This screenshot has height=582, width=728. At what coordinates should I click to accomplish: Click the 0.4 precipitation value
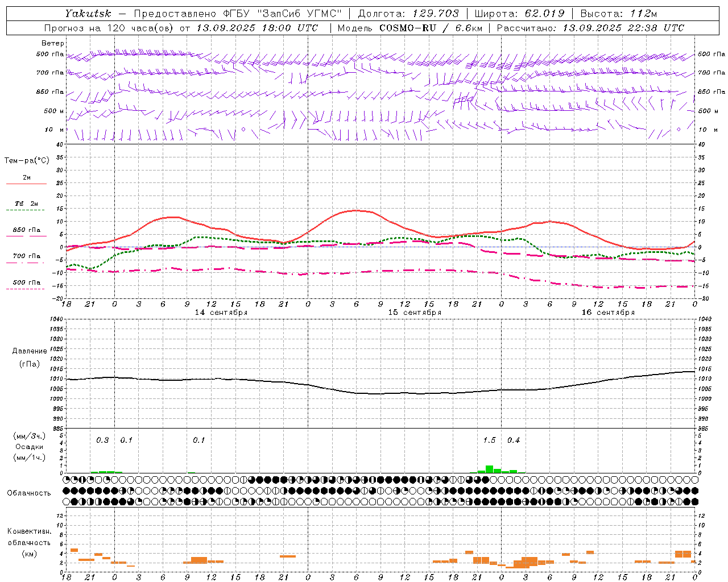click(514, 440)
